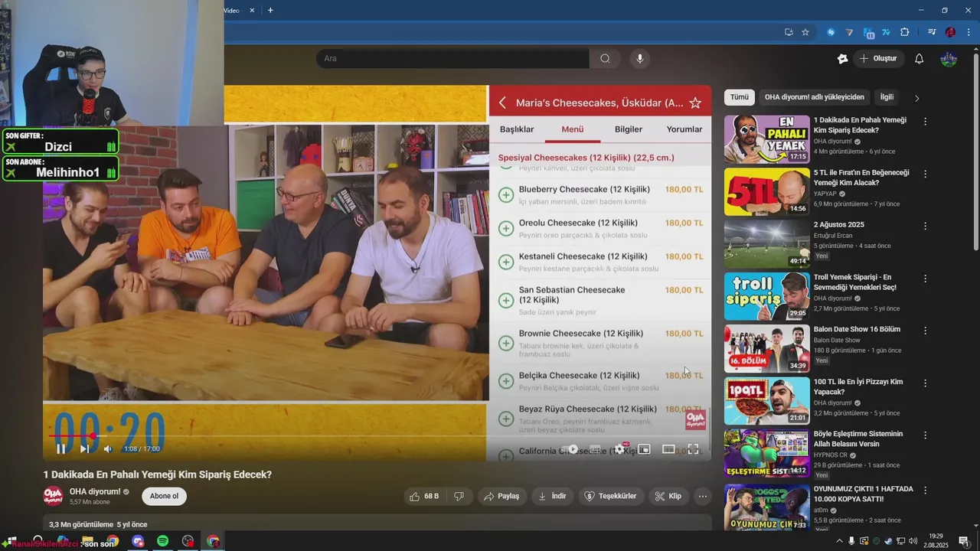
Task: Open more actions ellipsis under video
Action: pyautogui.click(x=702, y=496)
